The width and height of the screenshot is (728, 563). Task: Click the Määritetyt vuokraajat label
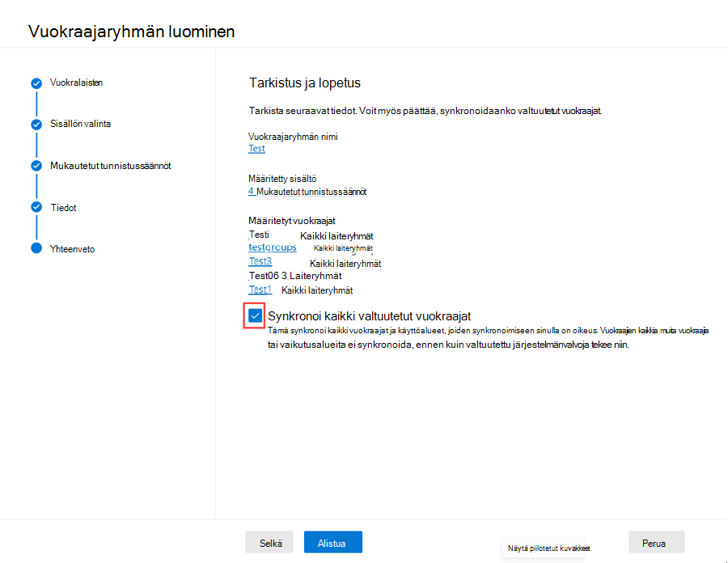291,221
